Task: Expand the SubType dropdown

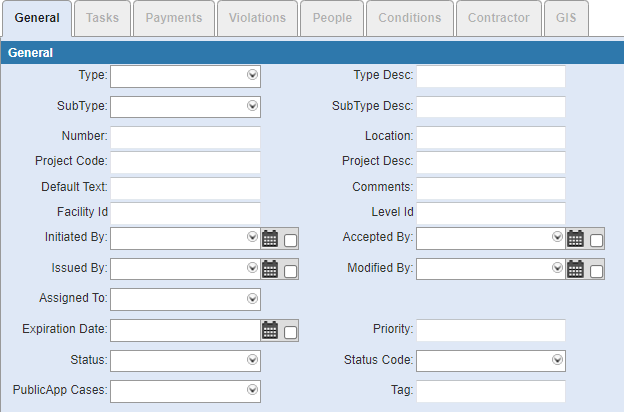Action: (x=252, y=105)
